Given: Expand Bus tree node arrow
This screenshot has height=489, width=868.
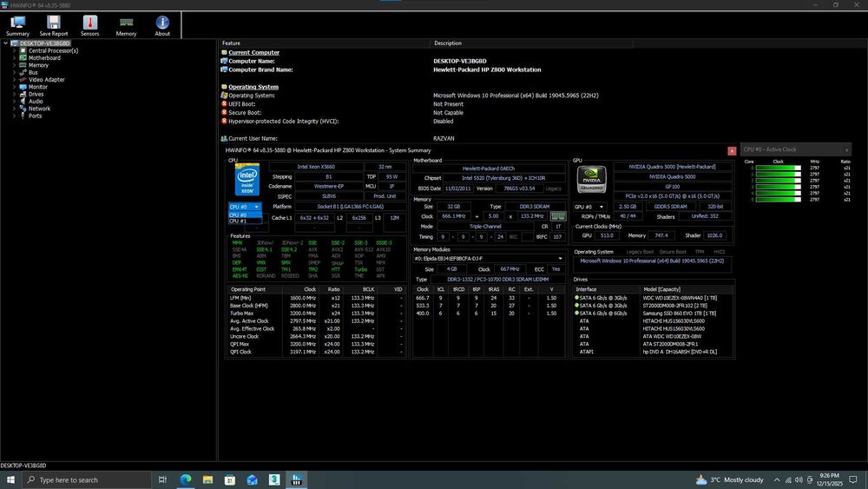Looking at the screenshot, I should tap(15, 72).
